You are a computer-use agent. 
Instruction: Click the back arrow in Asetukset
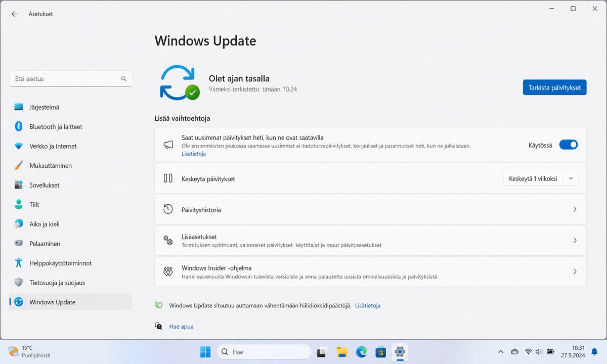point(14,14)
